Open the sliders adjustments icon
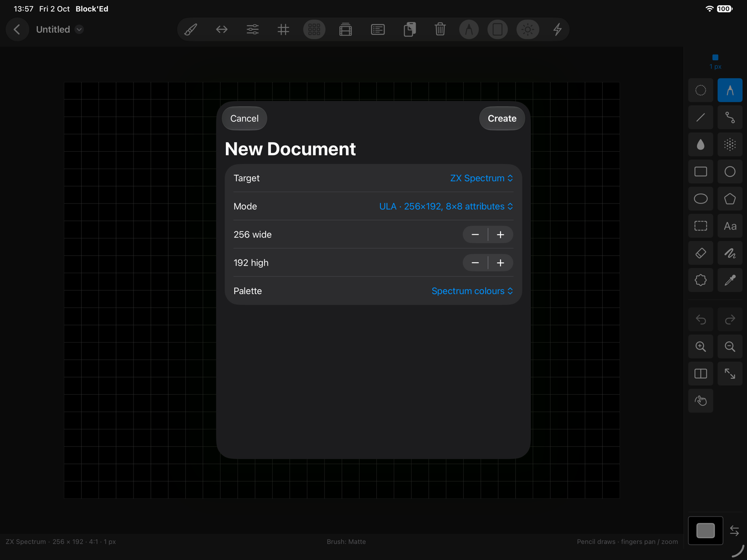 pyautogui.click(x=253, y=29)
